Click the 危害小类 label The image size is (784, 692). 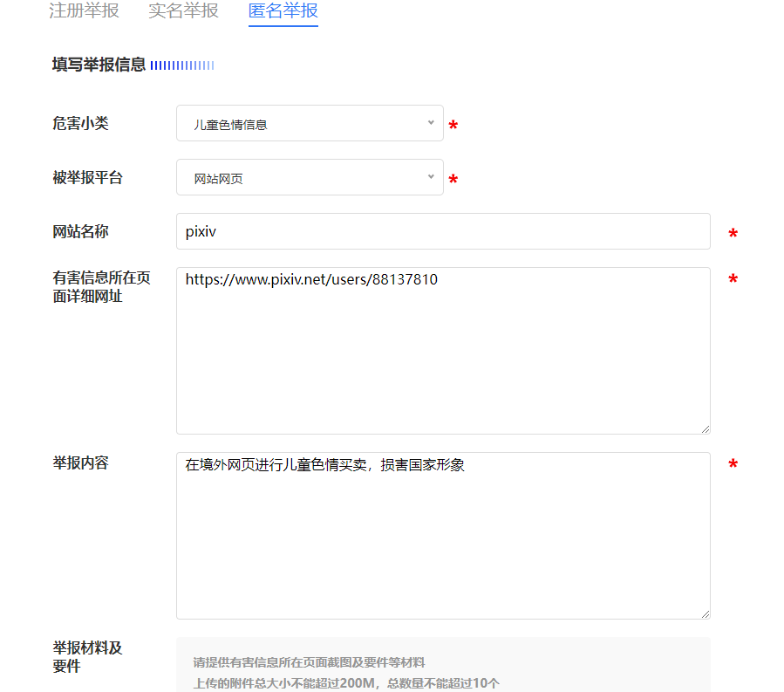click(80, 123)
